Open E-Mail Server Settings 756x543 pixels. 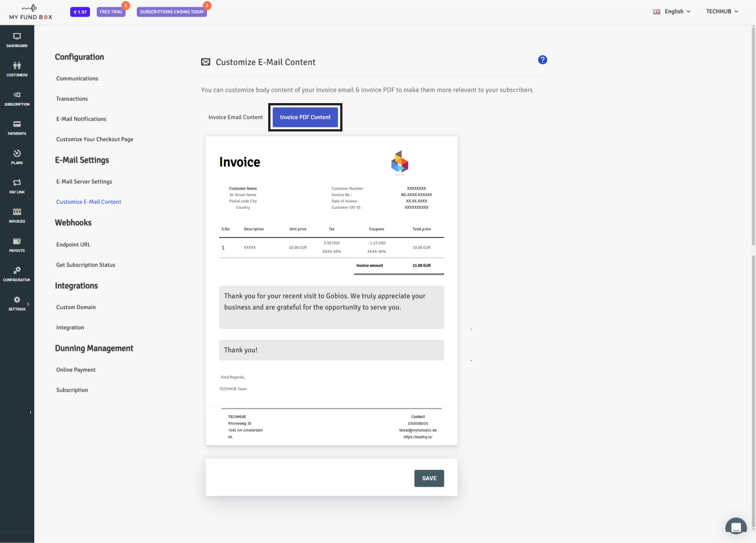coord(84,181)
